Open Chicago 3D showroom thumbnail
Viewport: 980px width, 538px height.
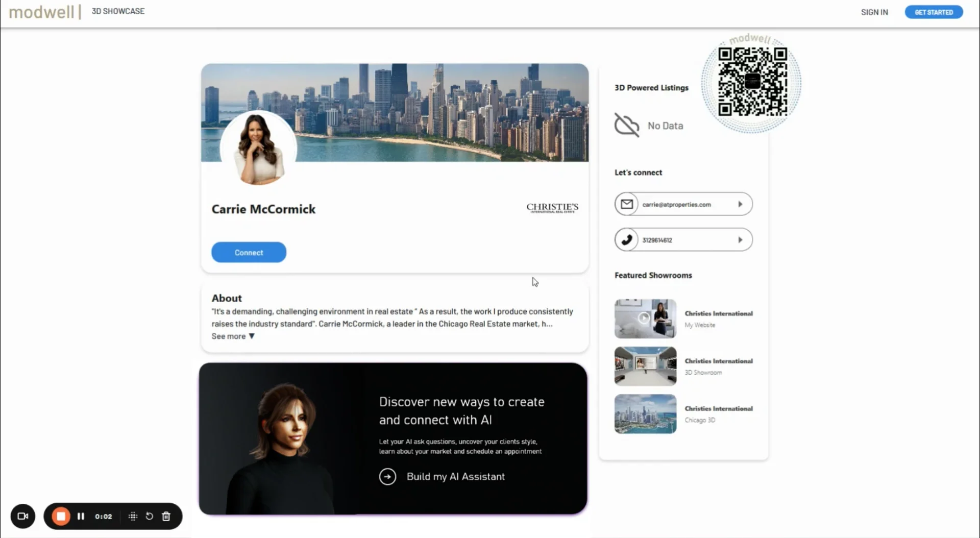[x=645, y=413]
